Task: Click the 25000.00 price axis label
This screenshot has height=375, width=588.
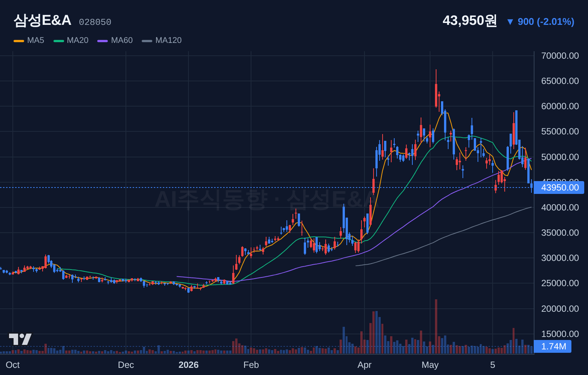Action: point(560,283)
